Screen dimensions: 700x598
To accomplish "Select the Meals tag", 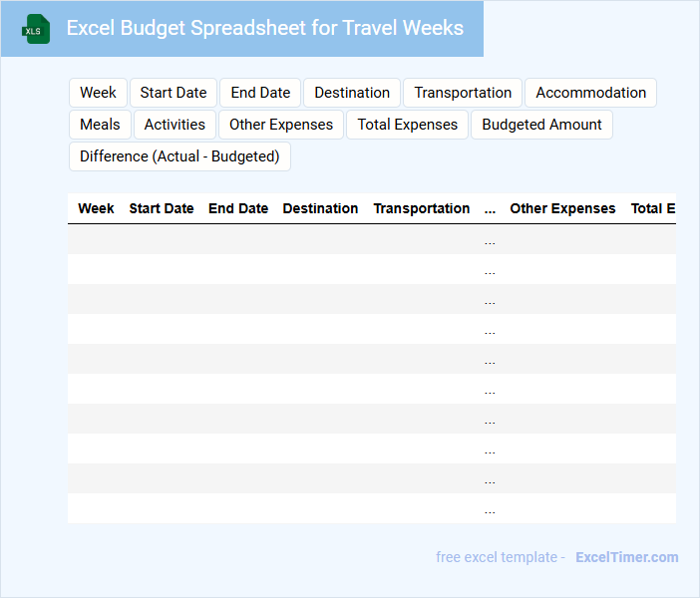I will pos(100,125).
